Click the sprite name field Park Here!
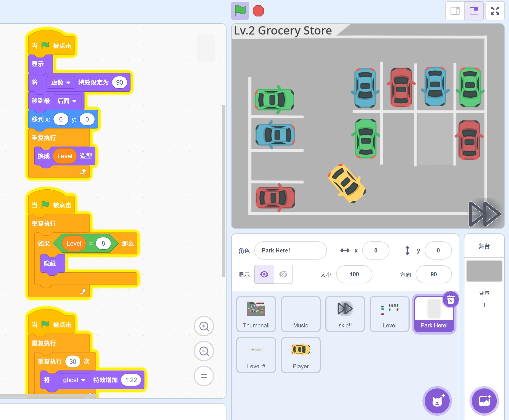The width and height of the screenshot is (509, 420). tap(290, 250)
